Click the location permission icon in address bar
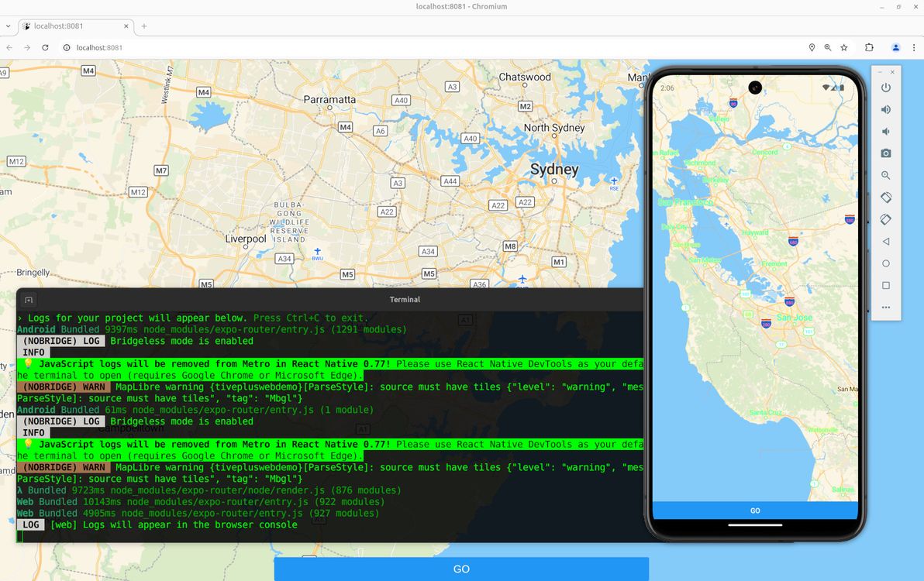The height and width of the screenshot is (581, 924). click(812, 48)
